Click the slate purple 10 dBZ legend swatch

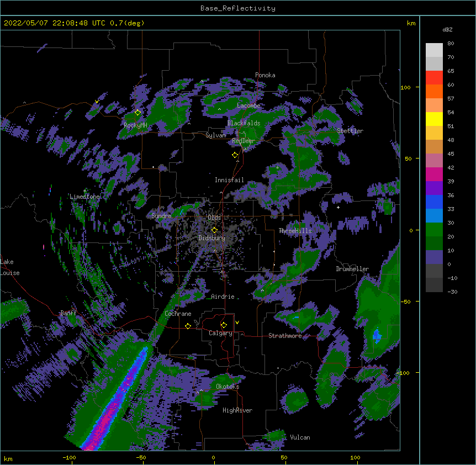[x=434, y=257]
